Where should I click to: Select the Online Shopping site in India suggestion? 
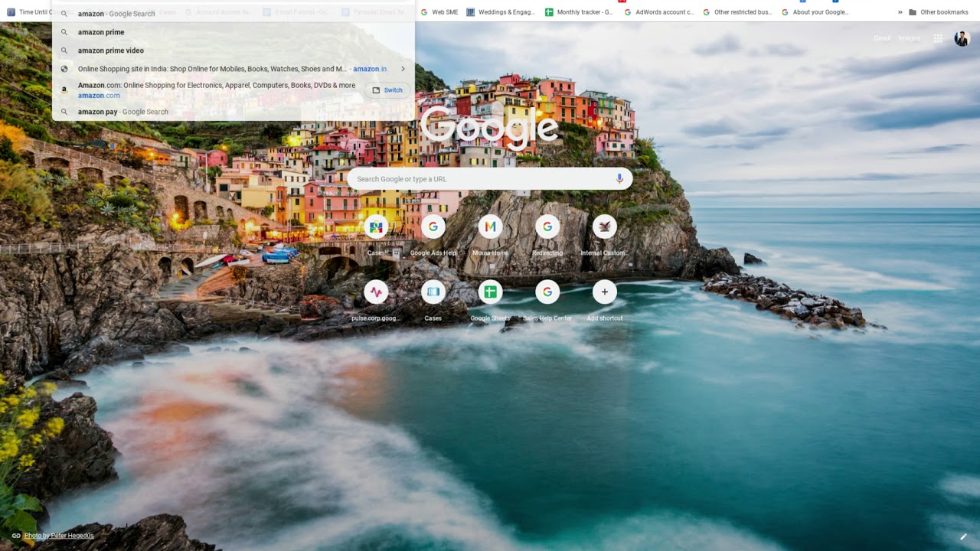tap(234, 69)
